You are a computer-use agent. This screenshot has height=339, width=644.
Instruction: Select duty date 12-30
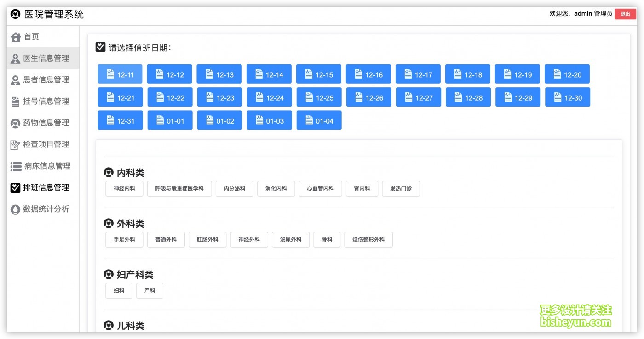pyautogui.click(x=567, y=97)
